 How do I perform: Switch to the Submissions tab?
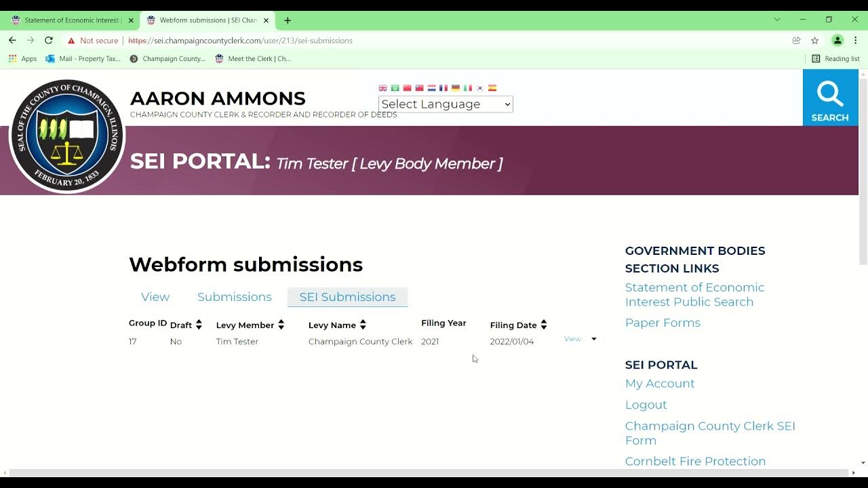click(235, 297)
